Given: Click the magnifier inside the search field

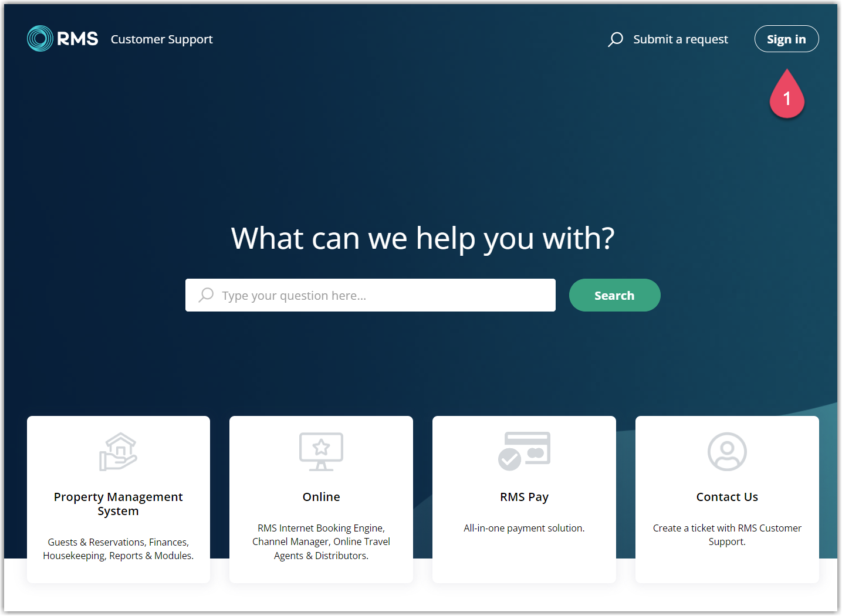Looking at the screenshot, I should pyautogui.click(x=206, y=295).
